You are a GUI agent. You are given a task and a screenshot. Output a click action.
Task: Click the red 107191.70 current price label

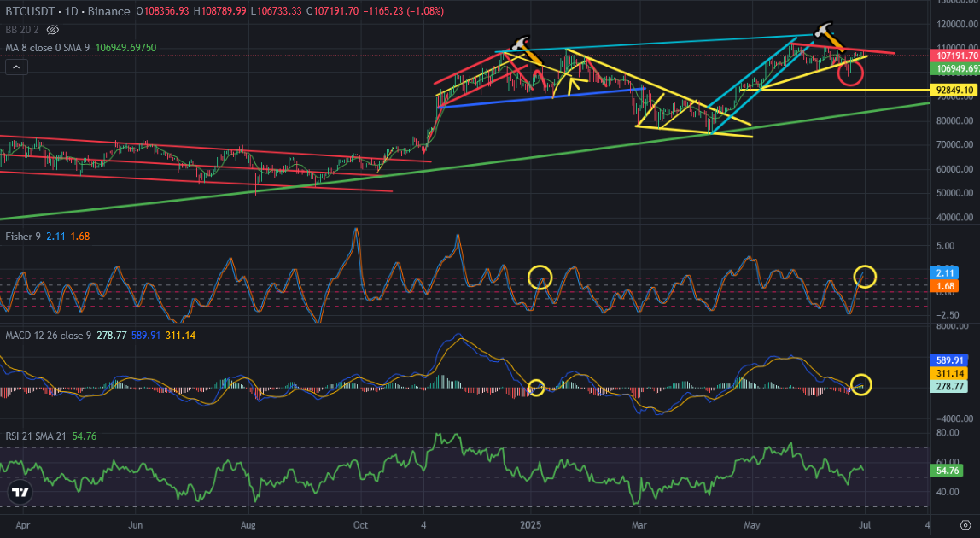[955, 56]
